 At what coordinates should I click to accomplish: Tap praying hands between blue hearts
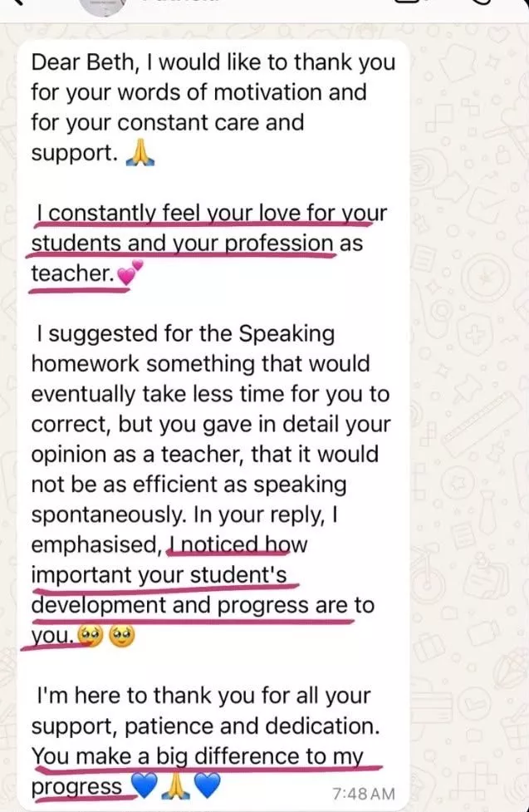pos(176,786)
